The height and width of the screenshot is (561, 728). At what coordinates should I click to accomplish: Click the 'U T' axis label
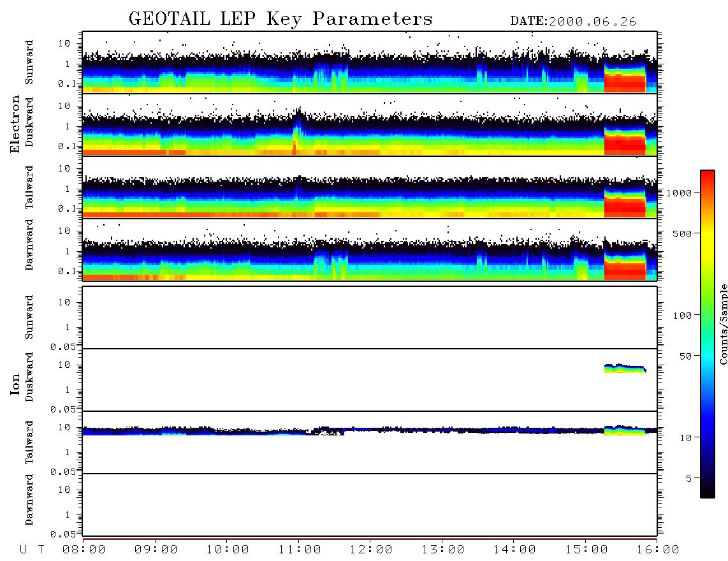tap(32, 550)
